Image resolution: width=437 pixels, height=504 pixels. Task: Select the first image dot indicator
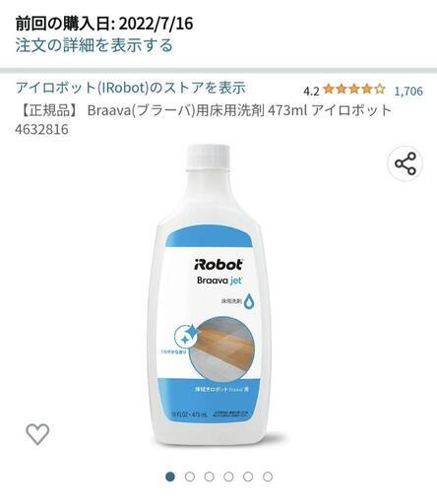point(170,476)
